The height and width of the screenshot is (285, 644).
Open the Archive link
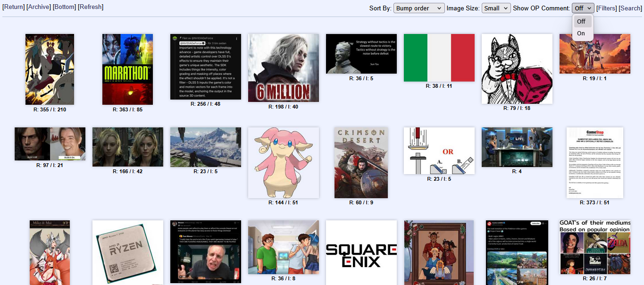click(39, 7)
